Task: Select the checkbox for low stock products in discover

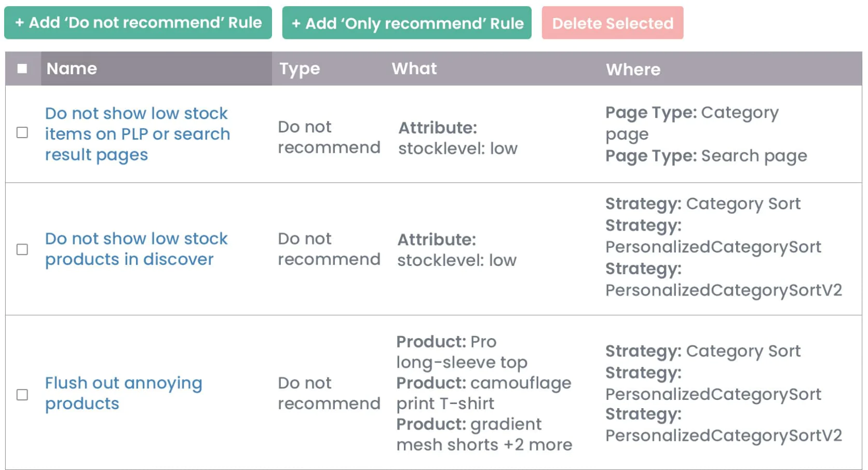Action: click(x=22, y=250)
